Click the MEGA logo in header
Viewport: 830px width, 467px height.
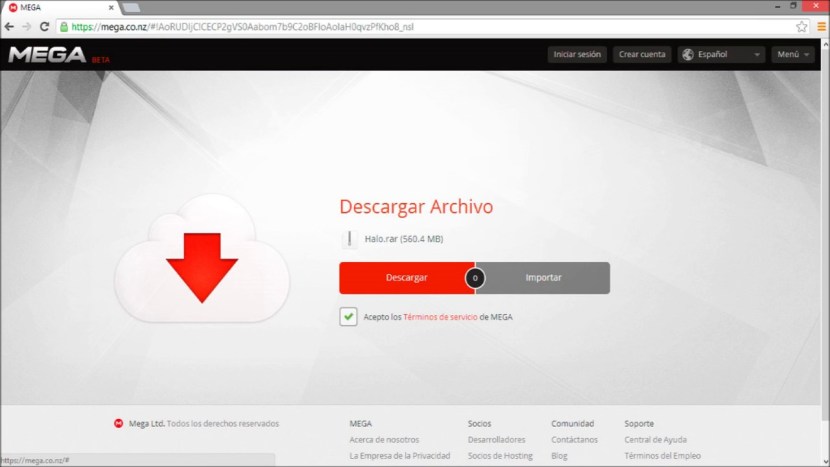pos(47,55)
